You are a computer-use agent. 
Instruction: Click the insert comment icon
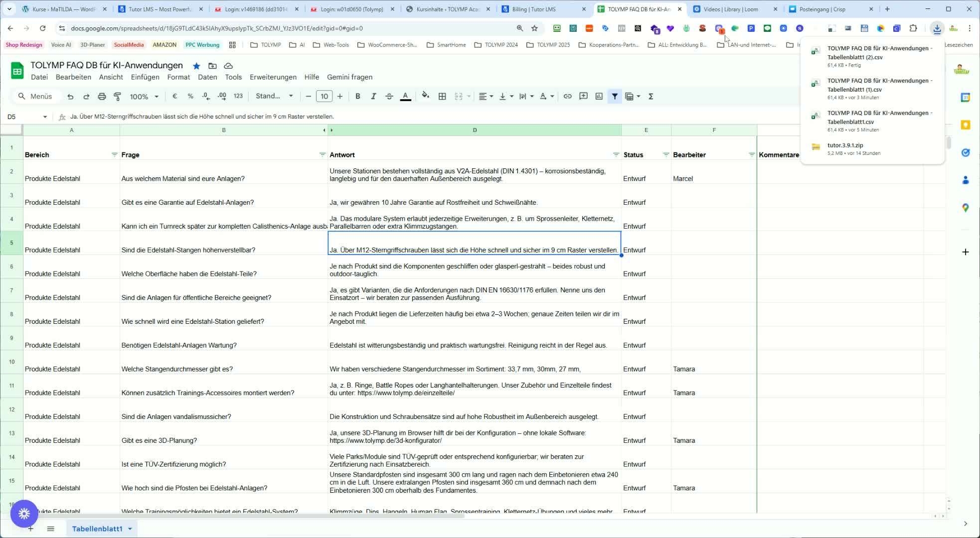point(583,97)
